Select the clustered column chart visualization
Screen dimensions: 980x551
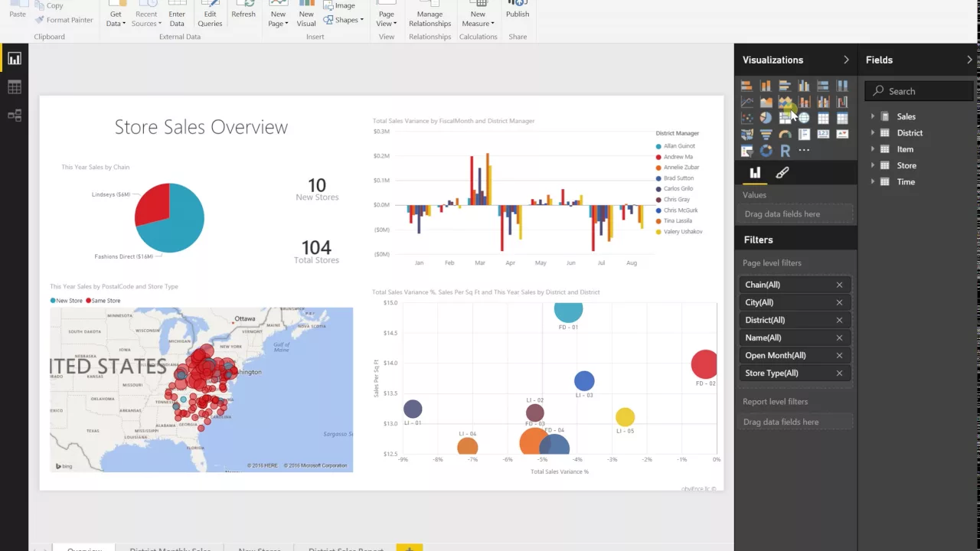(804, 86)
